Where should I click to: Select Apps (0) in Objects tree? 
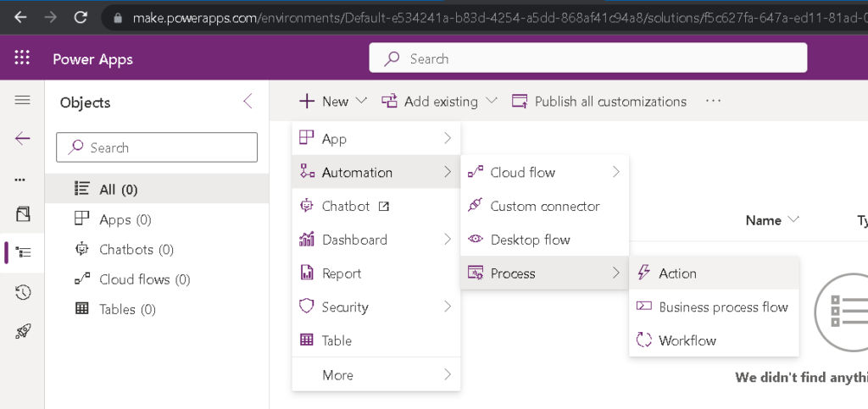tap(157, 218)
